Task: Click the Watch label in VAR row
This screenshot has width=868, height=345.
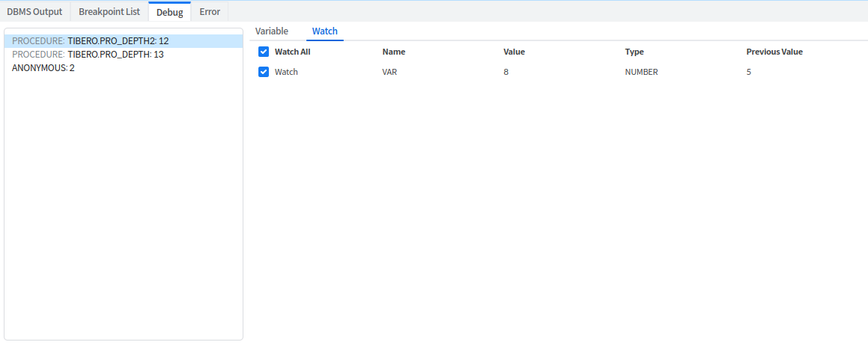Action: [286, 72]
